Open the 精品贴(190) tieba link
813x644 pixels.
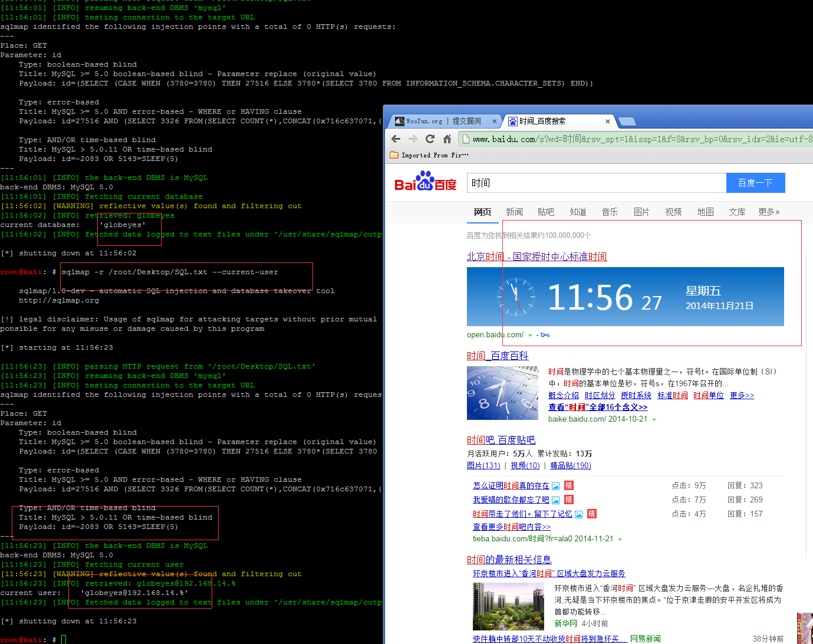571,465
